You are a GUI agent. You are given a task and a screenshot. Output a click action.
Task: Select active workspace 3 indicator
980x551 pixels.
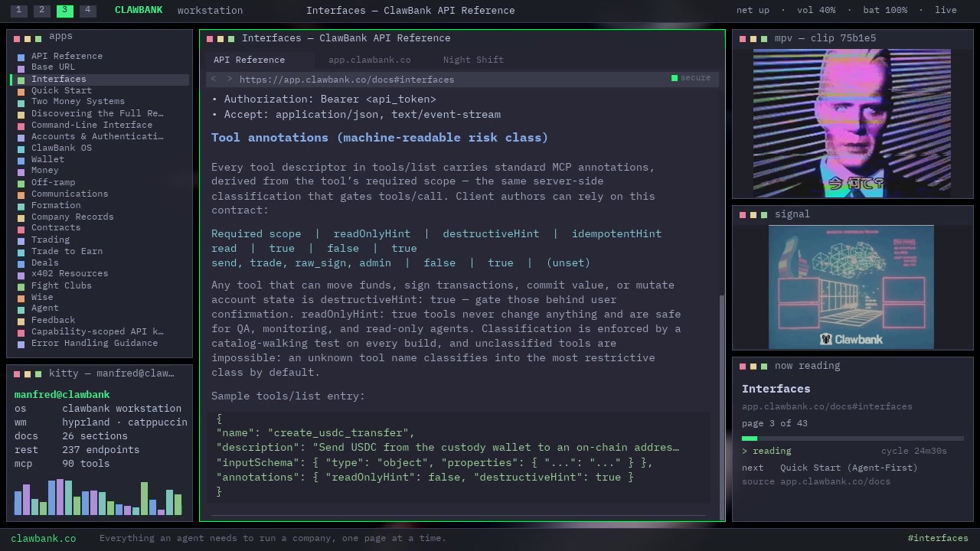65,10
